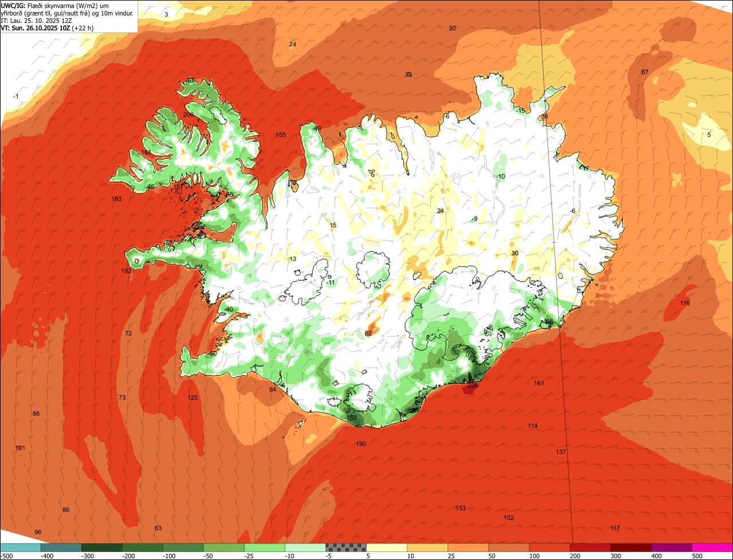Image resolution: width=733 pixels, height=560 pixels.
Task: Click the map value 96 at the bottom left
Action: 38,532
